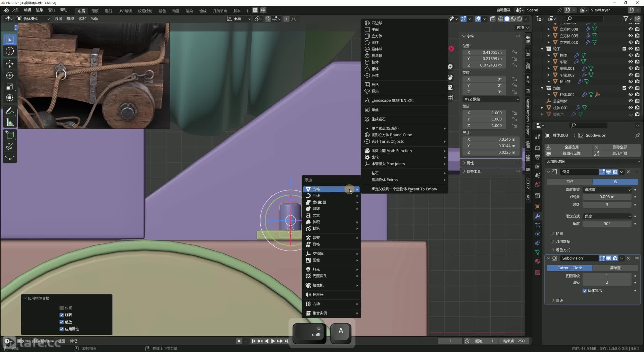The width and height of the screenshot is (644, 352).
Task: Adjust the bevel (数)量 0.003 m field
Action: click(x=607, y=197)
